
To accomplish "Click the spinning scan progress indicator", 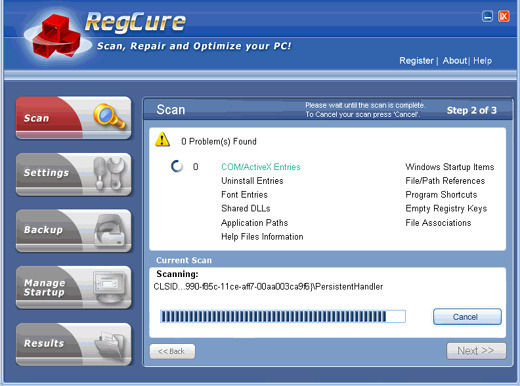I will tap(177, 166).
